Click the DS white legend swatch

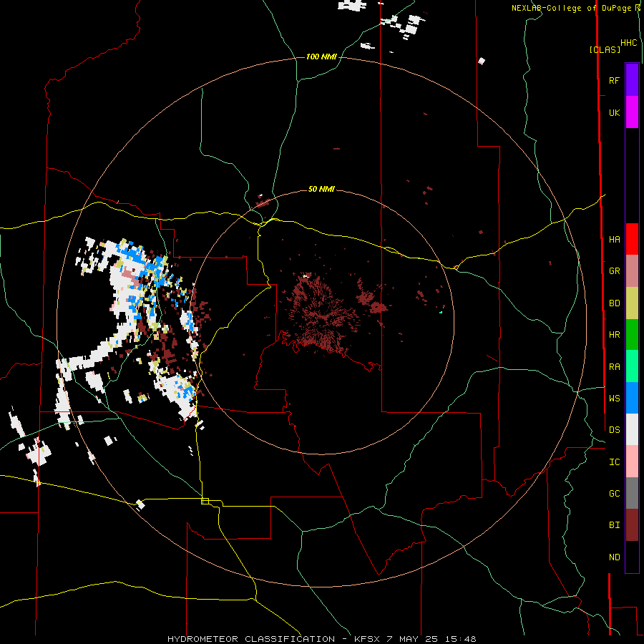632,429
